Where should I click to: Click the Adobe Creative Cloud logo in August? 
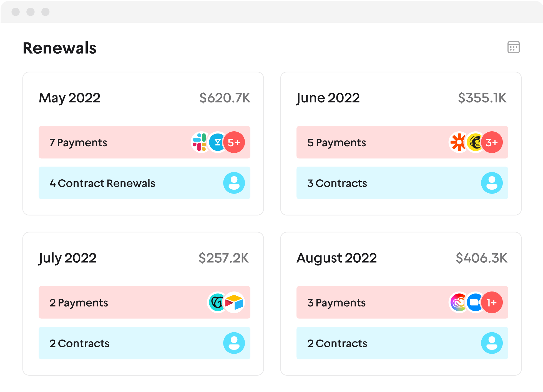[x=459, y=302]
